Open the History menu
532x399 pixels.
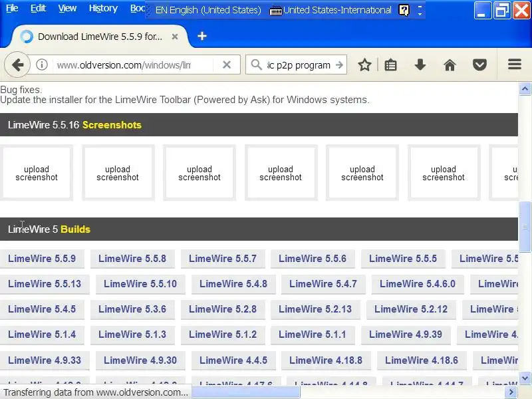point(103,8)
